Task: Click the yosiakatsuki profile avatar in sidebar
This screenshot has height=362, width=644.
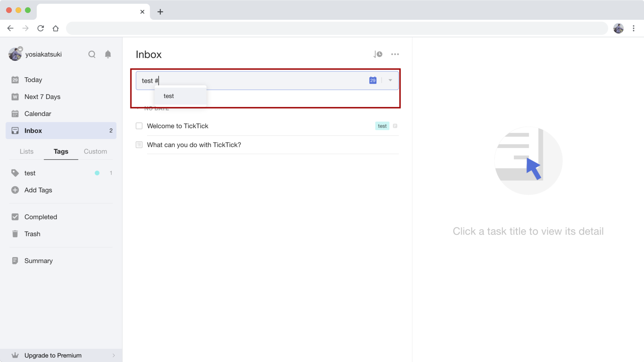Action: coord(15,54)
